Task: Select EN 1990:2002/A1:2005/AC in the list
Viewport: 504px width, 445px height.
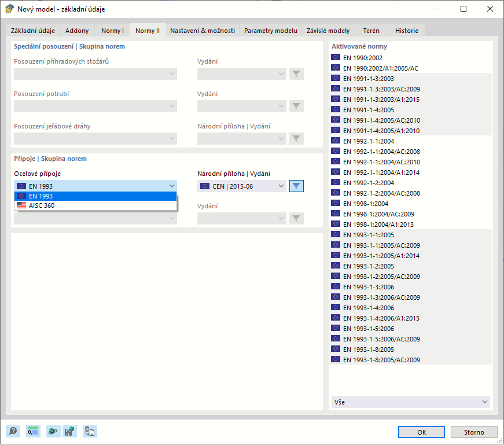Action: (x=411, y=68)
